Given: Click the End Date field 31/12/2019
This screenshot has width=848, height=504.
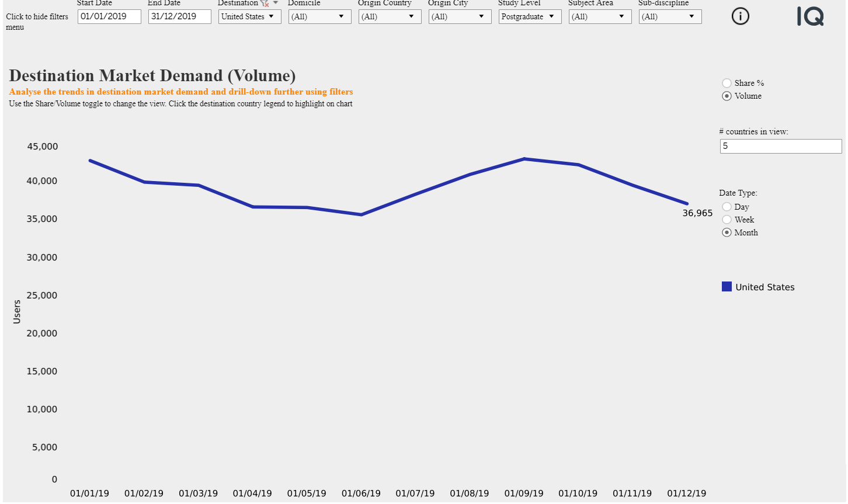Looking at the screenshot, I should coord(179,16).
